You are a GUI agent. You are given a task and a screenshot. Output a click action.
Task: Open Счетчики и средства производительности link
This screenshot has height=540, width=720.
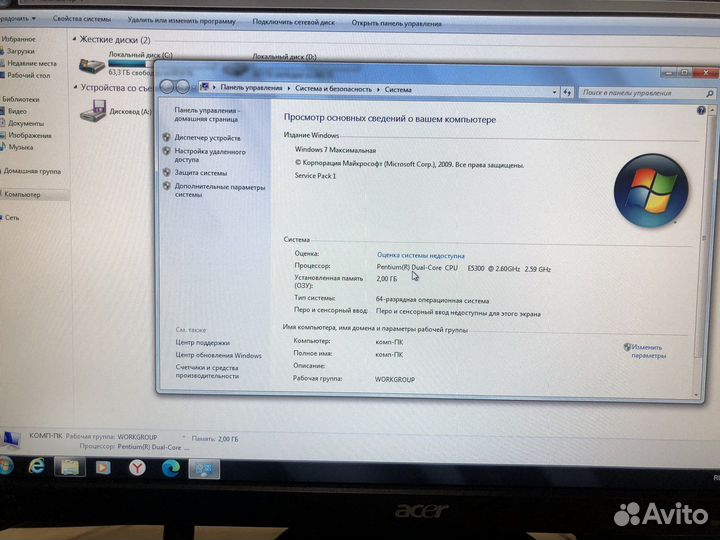pyautogui.click(x=207, y=371)
